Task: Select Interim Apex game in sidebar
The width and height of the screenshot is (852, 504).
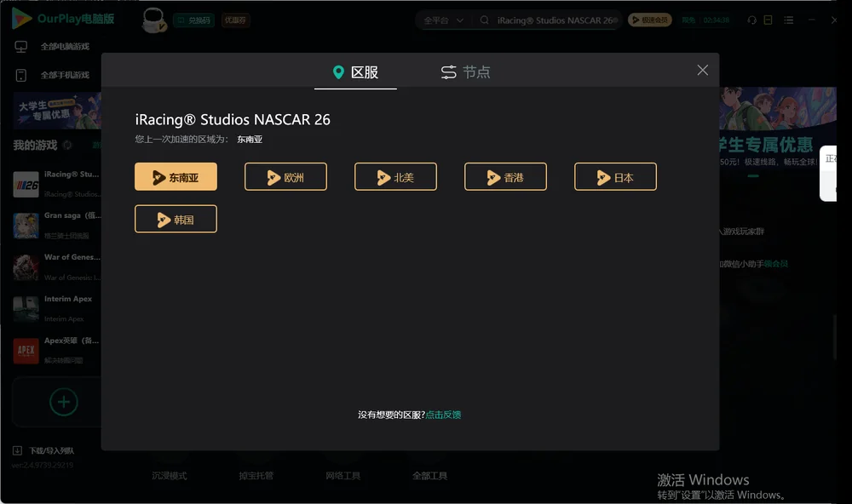Action: 56,308
